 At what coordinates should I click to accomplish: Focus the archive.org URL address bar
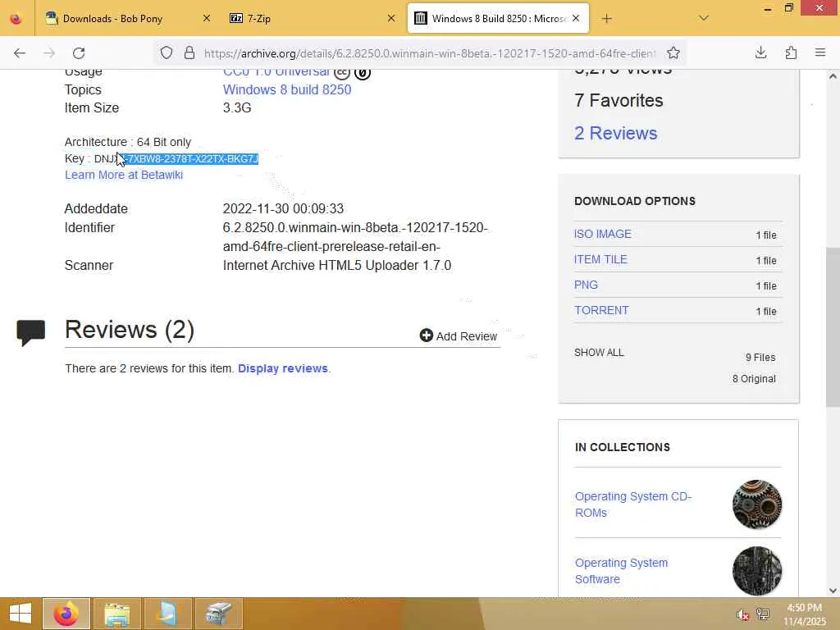pyautogui.click(x=429, y=53)
